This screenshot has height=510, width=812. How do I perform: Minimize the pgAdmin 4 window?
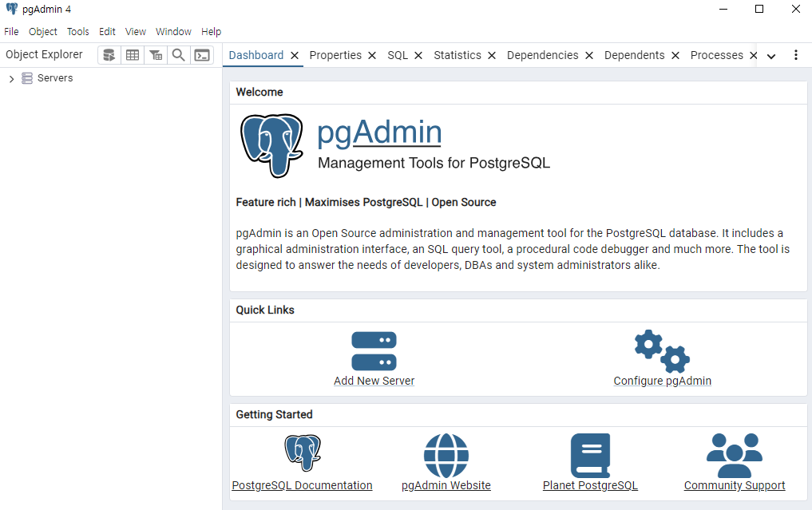[x=723, y=9]
